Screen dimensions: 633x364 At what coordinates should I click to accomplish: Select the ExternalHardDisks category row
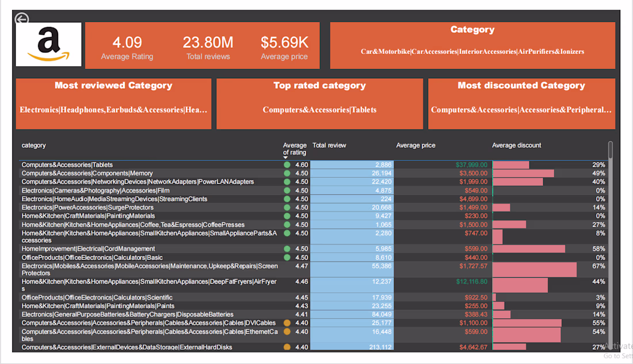[313, 347]
